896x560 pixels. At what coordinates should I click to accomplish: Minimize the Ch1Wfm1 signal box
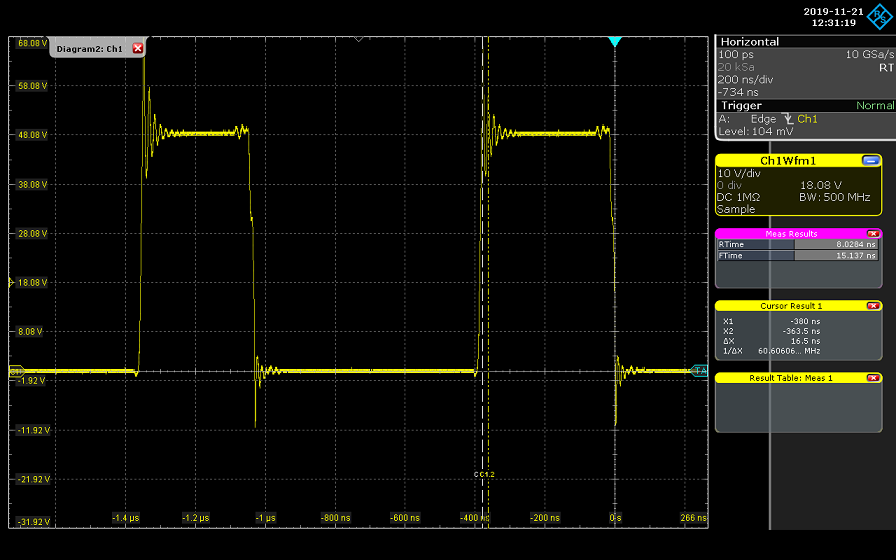[870, 160]
